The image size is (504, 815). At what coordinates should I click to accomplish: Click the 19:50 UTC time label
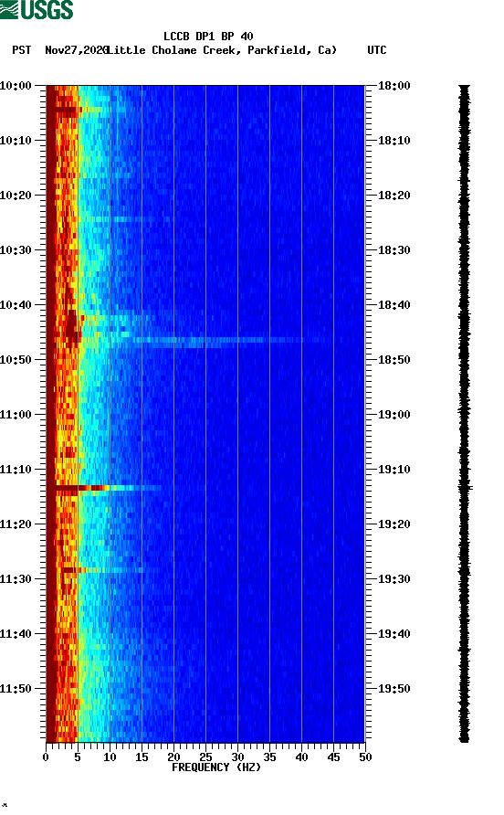[x=394, y=689]
